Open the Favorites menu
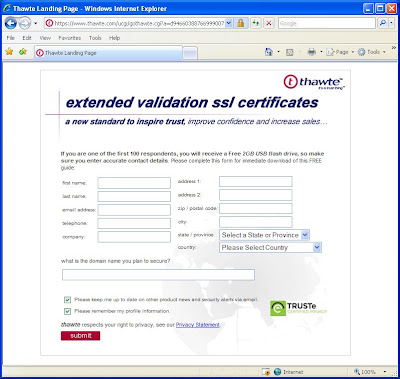 click(70, 38)
